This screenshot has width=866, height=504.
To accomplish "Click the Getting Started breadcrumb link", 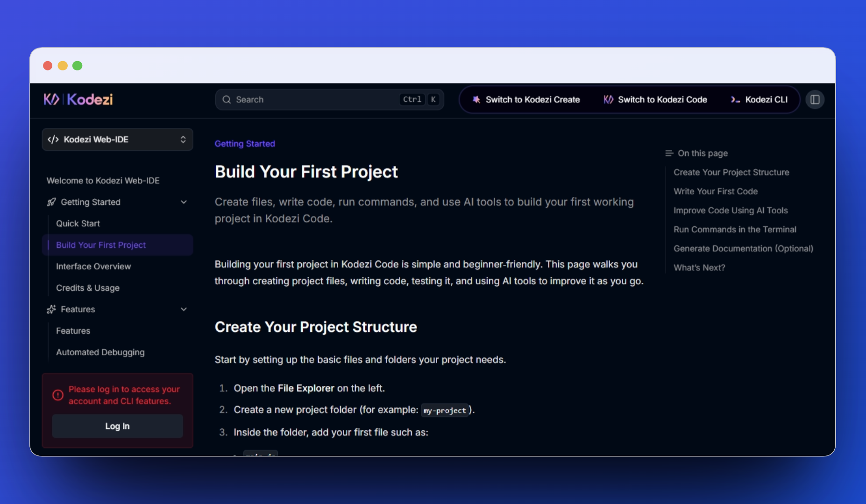I will click(245, 144).
